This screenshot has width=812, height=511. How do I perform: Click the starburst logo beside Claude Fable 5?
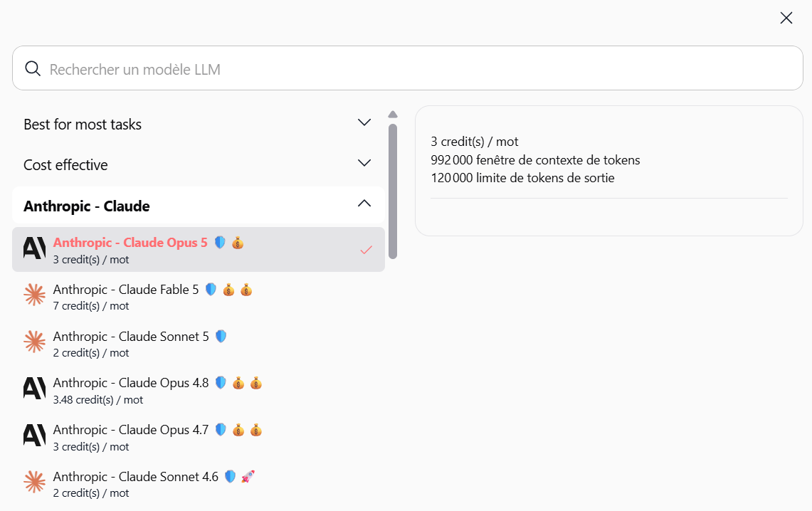(x=34, y=295)
